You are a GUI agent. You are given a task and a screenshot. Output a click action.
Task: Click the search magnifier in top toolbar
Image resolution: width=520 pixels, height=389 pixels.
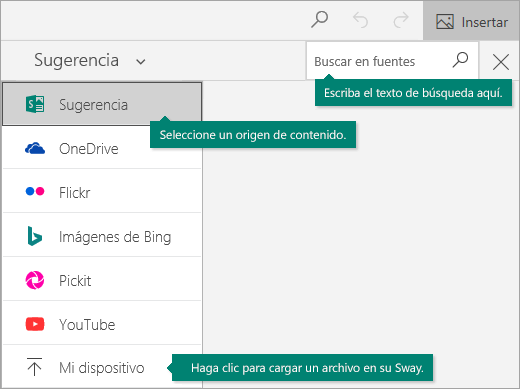(x=320, y=20)
